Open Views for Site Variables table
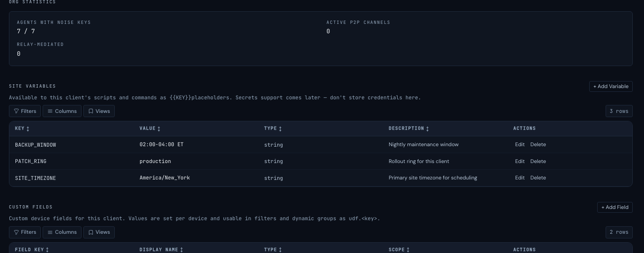This screenshot has height=253, width=644. point(99,111)
